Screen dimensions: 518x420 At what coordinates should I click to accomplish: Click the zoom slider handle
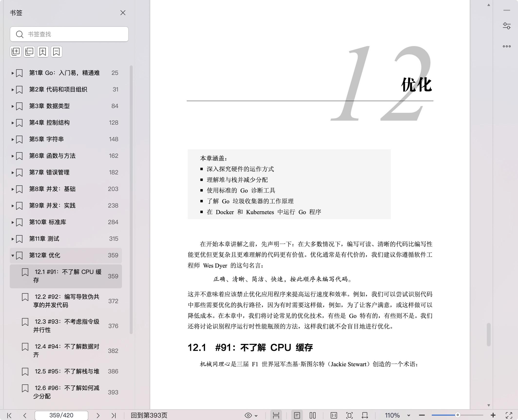[458, 415]
